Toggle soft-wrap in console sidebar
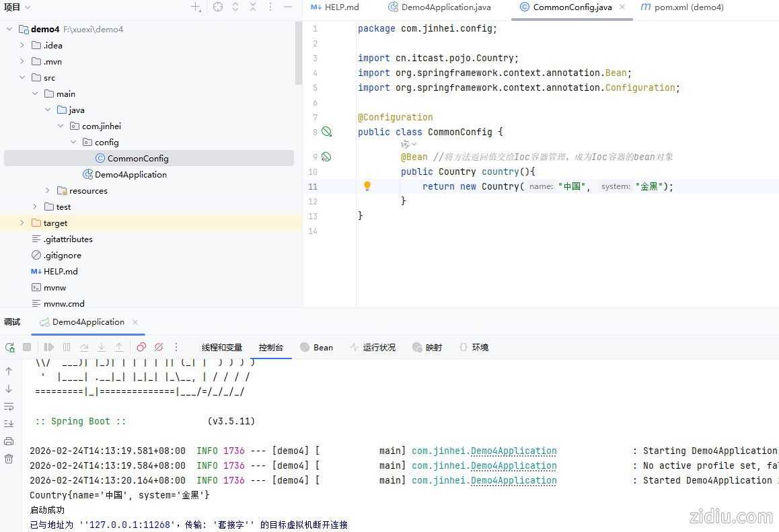Screen dimensions: 779x532 [9, 406]
